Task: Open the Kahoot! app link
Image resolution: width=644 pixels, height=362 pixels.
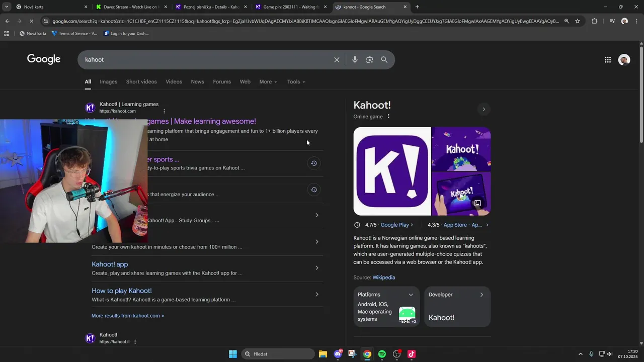Action: pos(110,264)
